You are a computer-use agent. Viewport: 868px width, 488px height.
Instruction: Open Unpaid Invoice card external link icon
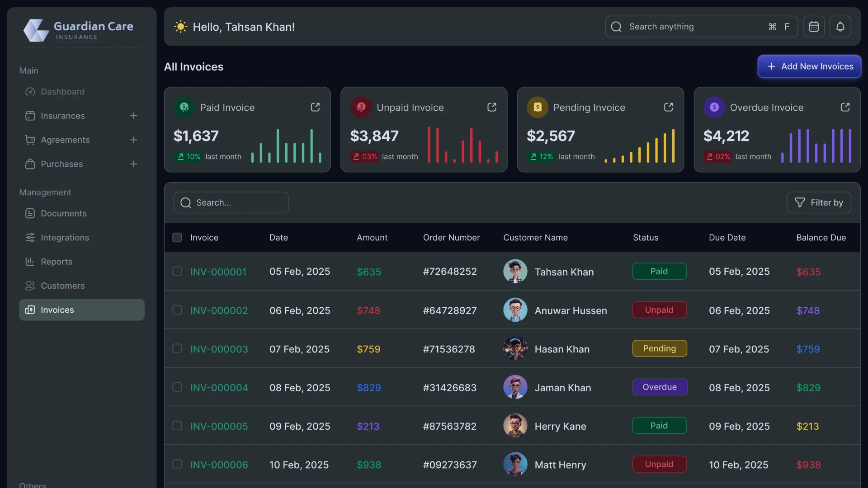pyautogui.click(x=492, y=107)
